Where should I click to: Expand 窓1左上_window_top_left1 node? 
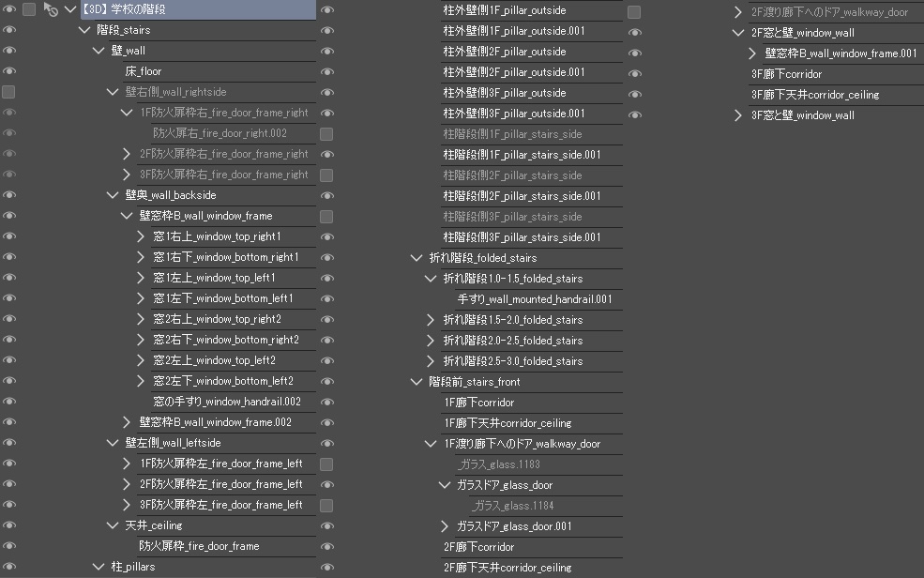[x=141, y=278]
